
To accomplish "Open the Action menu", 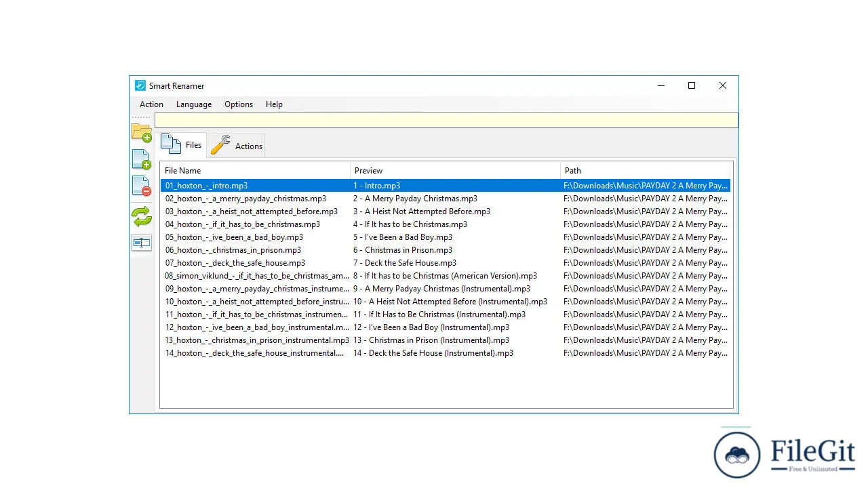I will click(151, 104).
